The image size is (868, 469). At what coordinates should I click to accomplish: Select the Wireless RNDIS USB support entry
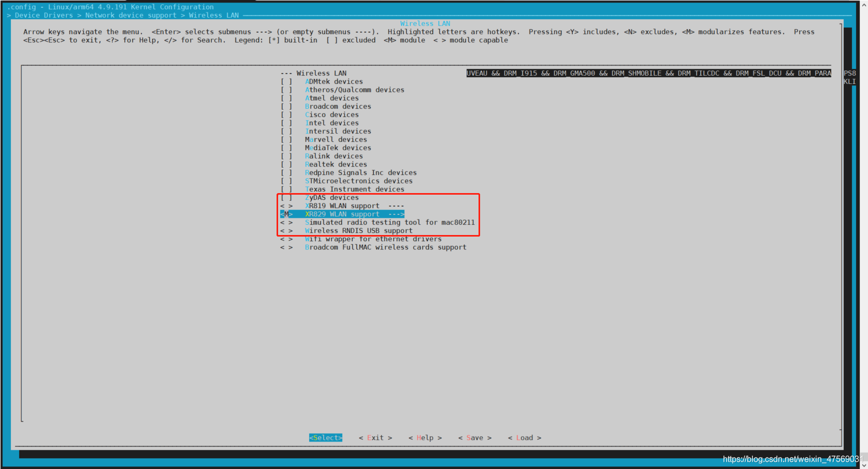359,231
